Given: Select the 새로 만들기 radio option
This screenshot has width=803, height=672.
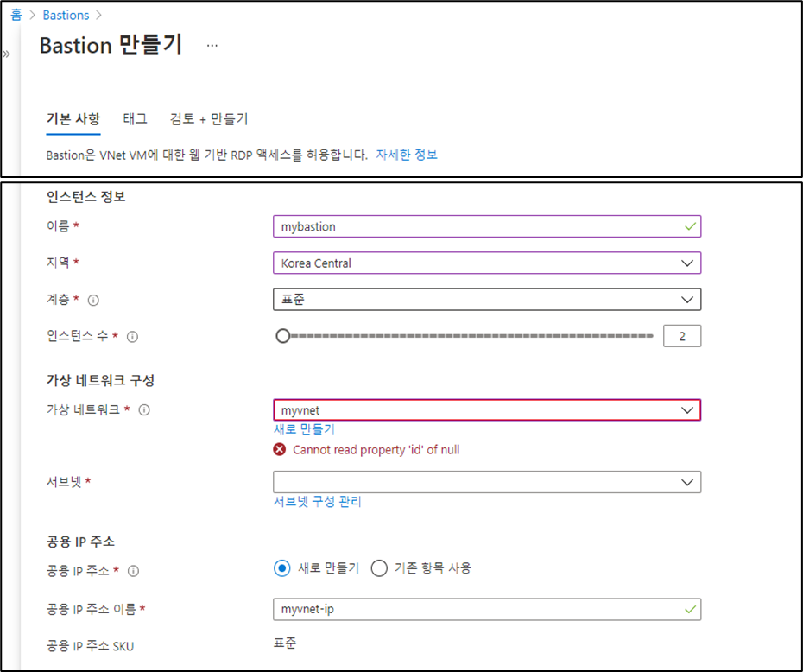Looking at the screenshot, I should point(281,568).
